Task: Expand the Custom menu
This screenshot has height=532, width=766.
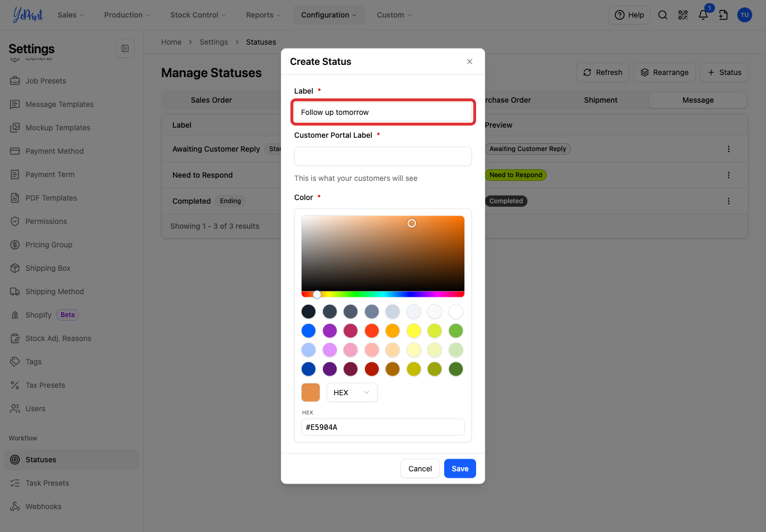Action: click(x=394, y=15)
